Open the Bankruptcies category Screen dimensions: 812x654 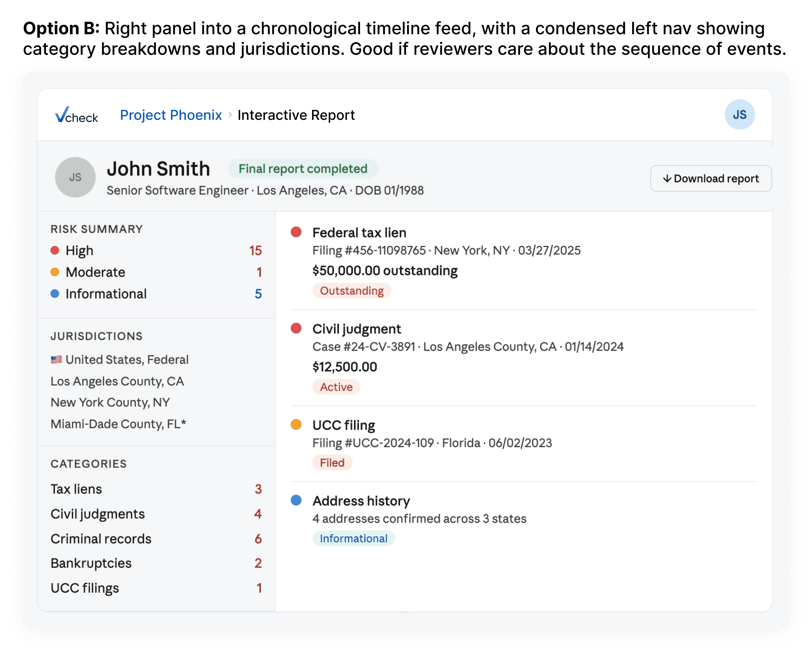(x=91, y=563)
